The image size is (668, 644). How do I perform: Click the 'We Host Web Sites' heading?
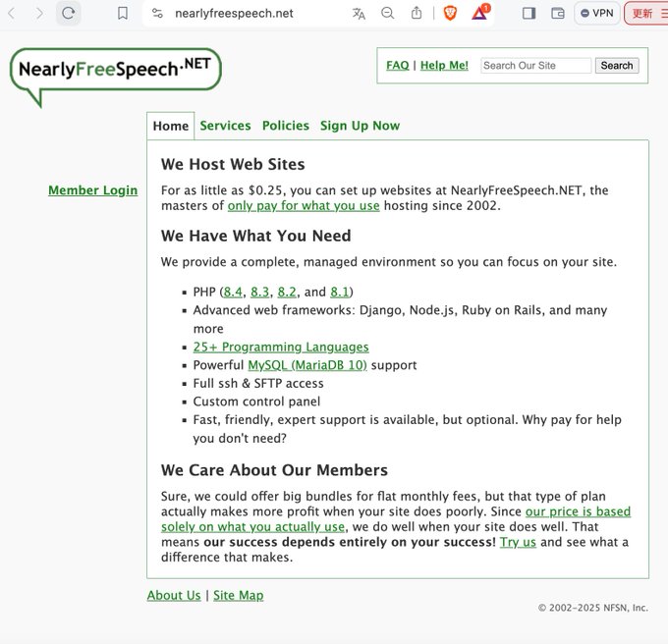click(x=233, y=164)
